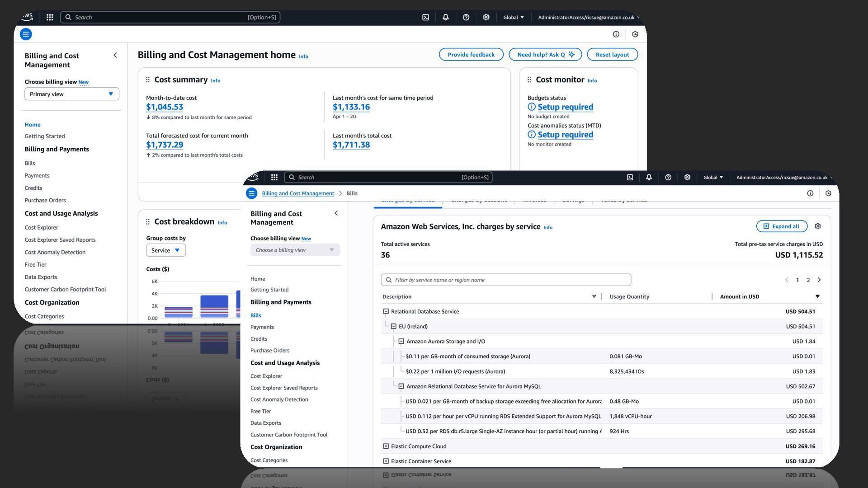Click the notifications bell in top bar
This screenshot has height=488, width=868.
click(x=445, y=17)
